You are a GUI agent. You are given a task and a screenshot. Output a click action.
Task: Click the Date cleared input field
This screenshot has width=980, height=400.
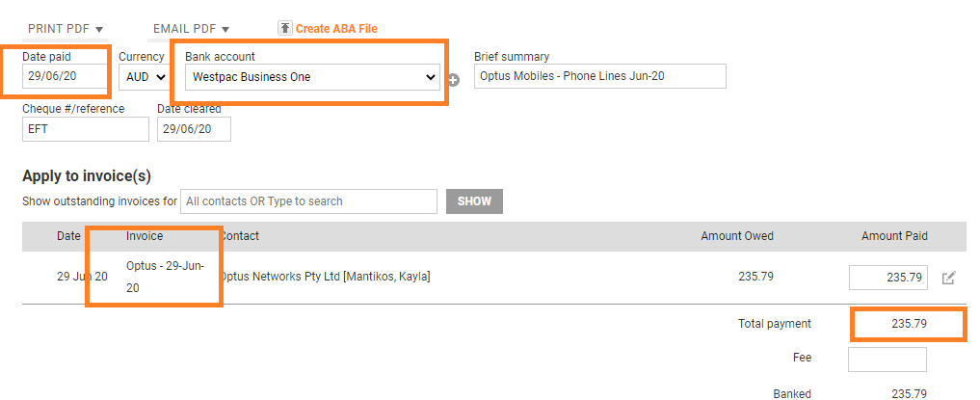click(x=194, y=128)
